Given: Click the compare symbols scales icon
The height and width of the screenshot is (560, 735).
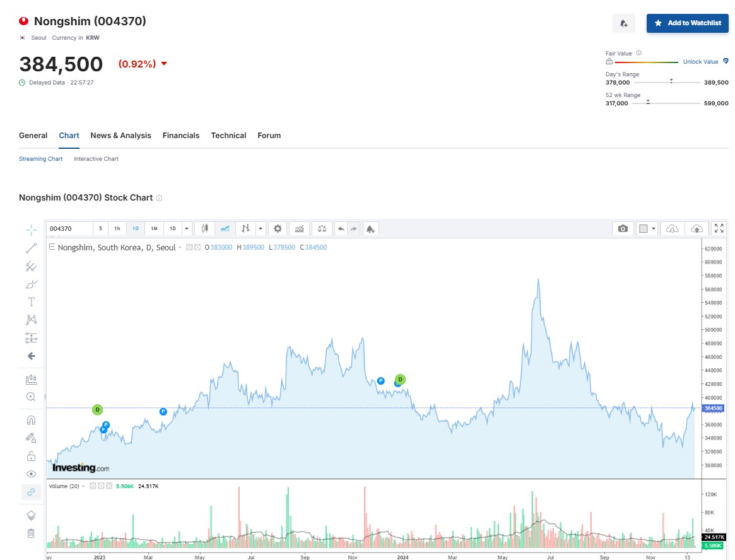Looking at the screenshot, I should tap(322, 229).
